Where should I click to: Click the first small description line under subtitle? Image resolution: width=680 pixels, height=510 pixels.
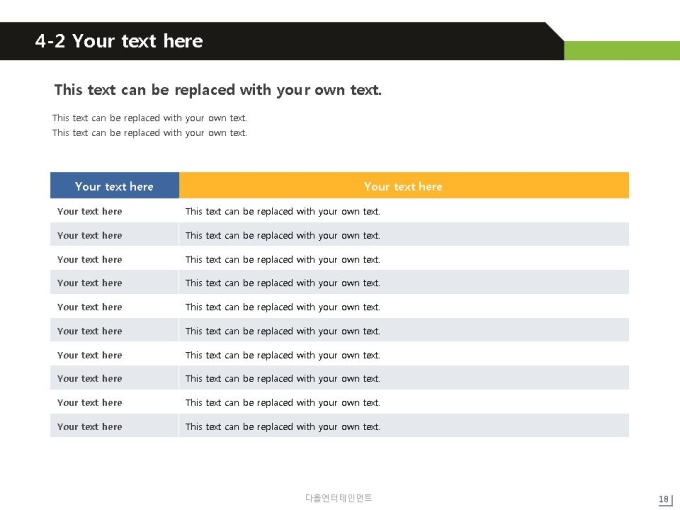pos(150,118)
